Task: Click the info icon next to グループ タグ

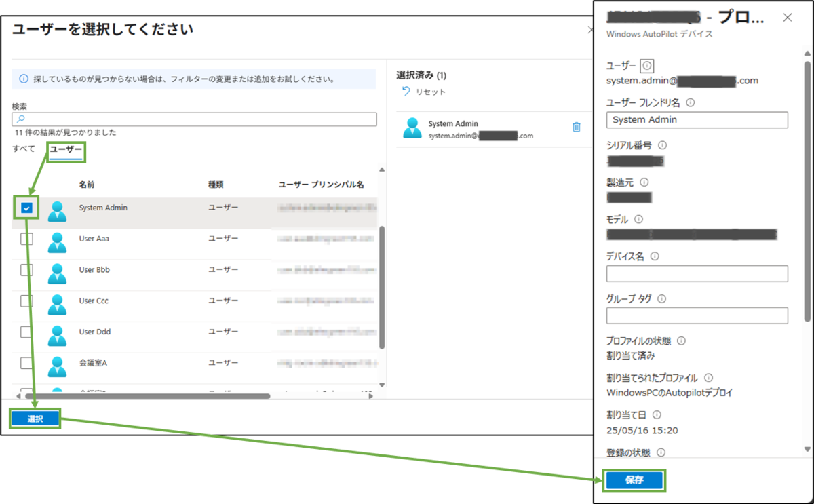Action: [661, 298]
